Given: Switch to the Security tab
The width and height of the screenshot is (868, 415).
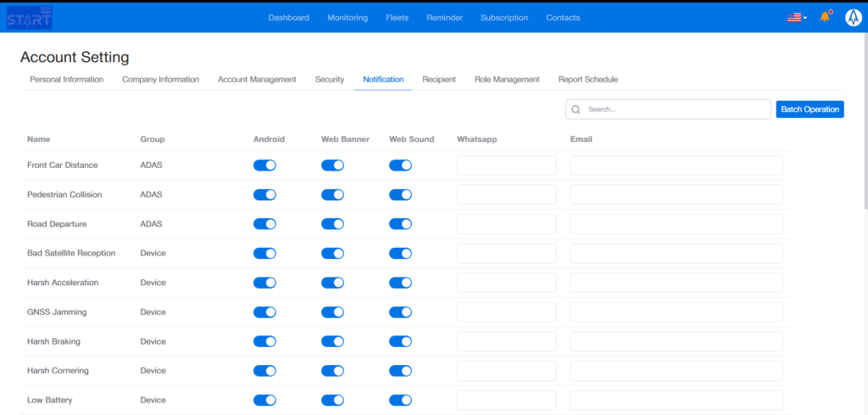Looking at the screenshot, I should click(x=330, y=80).
